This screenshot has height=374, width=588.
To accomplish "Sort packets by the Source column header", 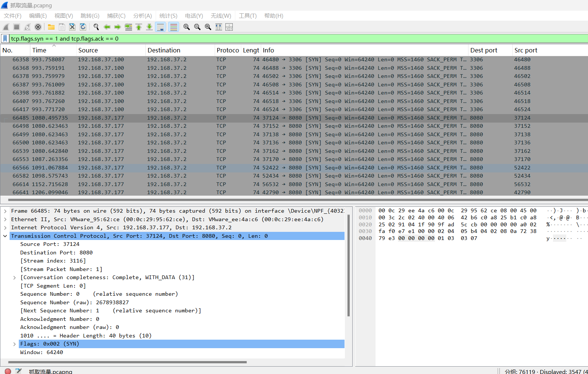I will tap(111, 50).
